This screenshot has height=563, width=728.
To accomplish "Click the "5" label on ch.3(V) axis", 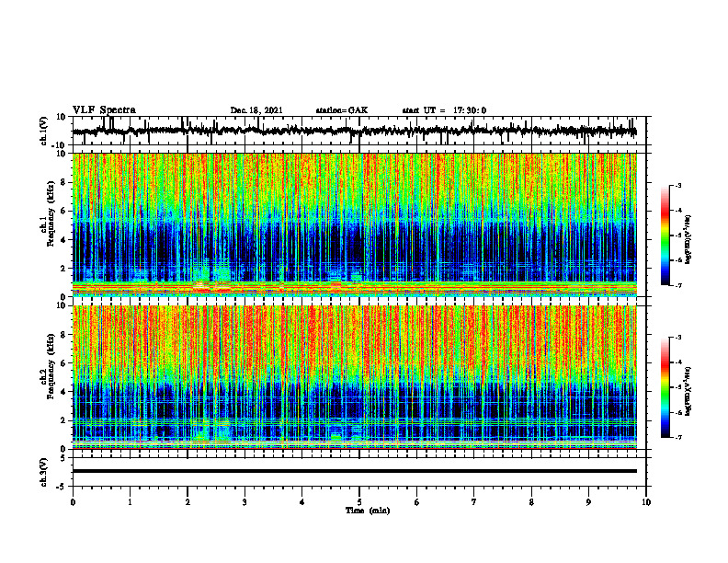I will tap(63, 457).
